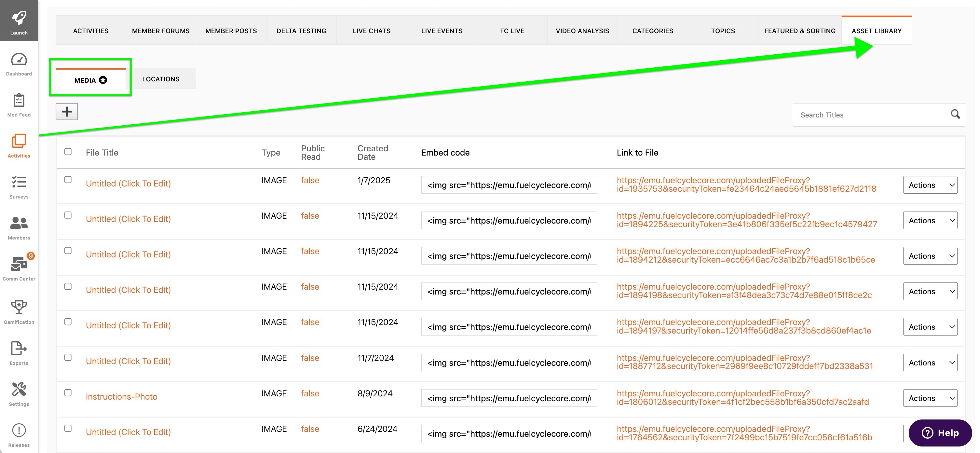Switch to the Member Forums tab
Viewport: 980px width, 453px height.
click(x=160, y=31)
